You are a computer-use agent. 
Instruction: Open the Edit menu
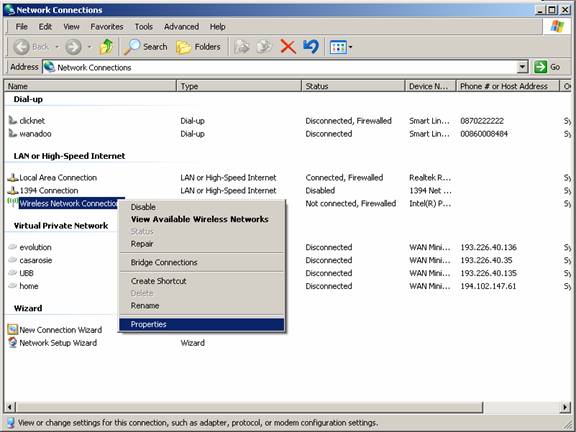click(45, 26)
